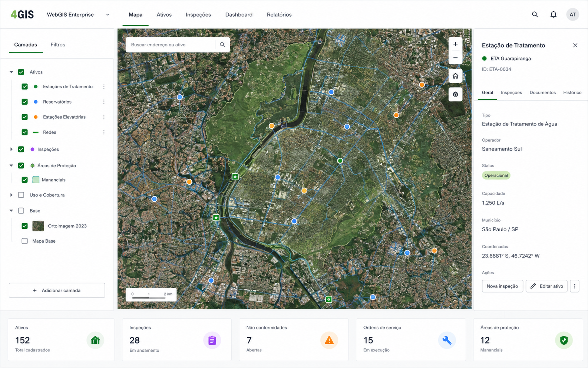Image resolution: width=588 pixels, height=368 pixels.
Task: Open the header search icon
Action: (x=535, y=14)
